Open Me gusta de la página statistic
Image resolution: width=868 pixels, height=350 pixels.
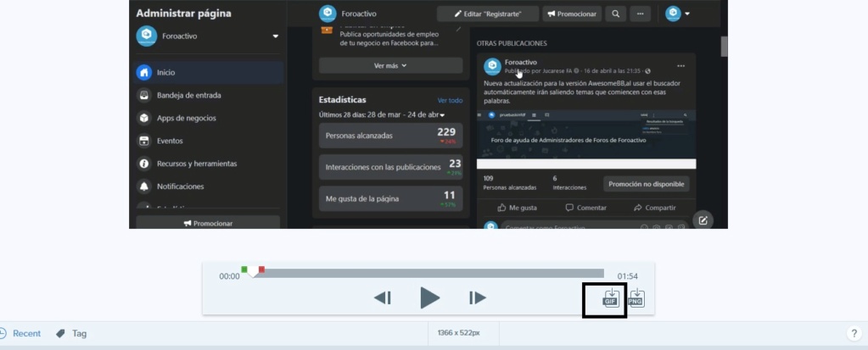(391, 198)
